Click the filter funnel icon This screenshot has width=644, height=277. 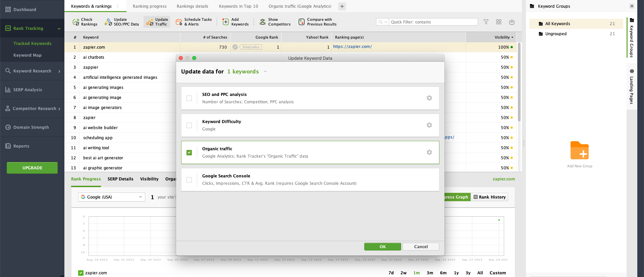point(486,22)
